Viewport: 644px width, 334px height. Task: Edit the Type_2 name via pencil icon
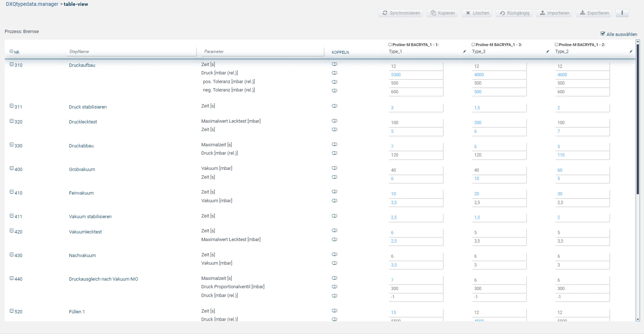[x=631, y=52]
